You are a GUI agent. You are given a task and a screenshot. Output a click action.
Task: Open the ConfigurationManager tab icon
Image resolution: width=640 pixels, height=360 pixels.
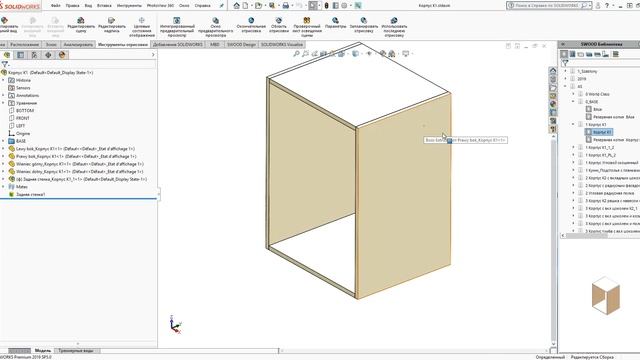click(34, 55)
